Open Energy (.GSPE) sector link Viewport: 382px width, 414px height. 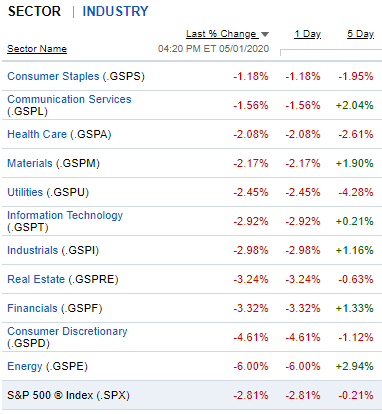pos(47,366)
